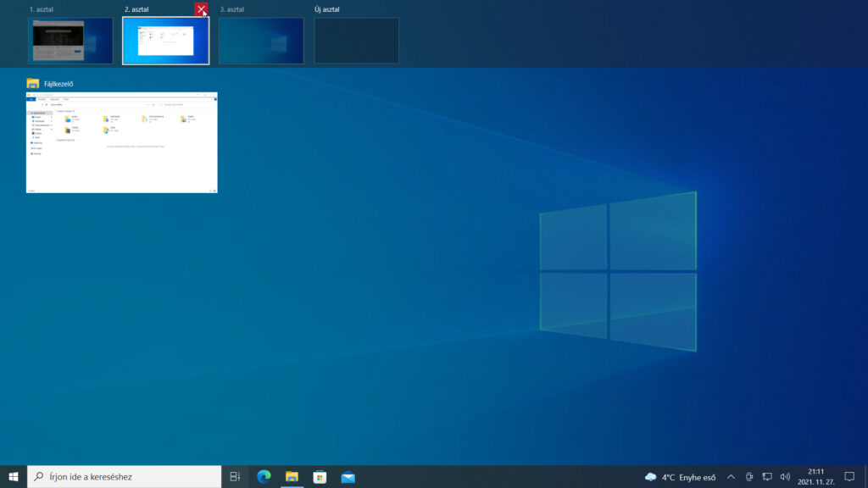The image size is (868, 488).
Task: Switch to the 1. asztal desktop thumbnail
Action: point(70,41)
